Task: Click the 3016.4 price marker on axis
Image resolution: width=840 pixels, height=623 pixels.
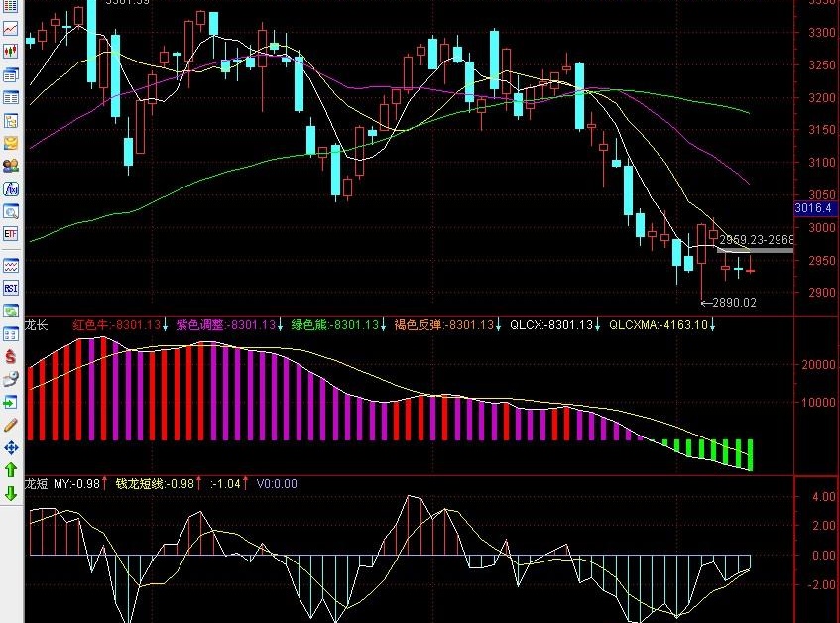Action: coord(815,208)
